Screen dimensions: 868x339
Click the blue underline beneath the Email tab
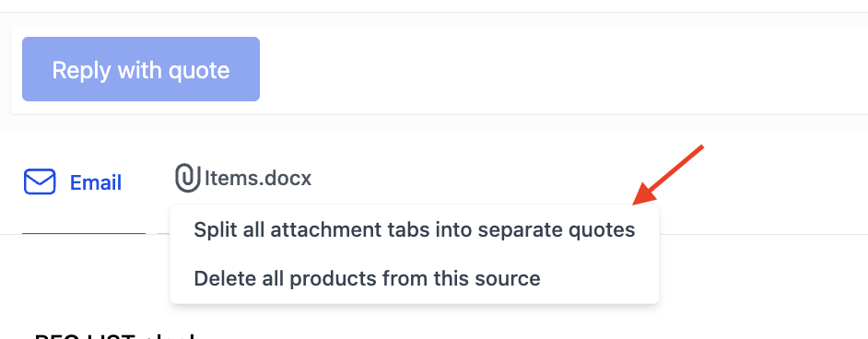(84, 233)
